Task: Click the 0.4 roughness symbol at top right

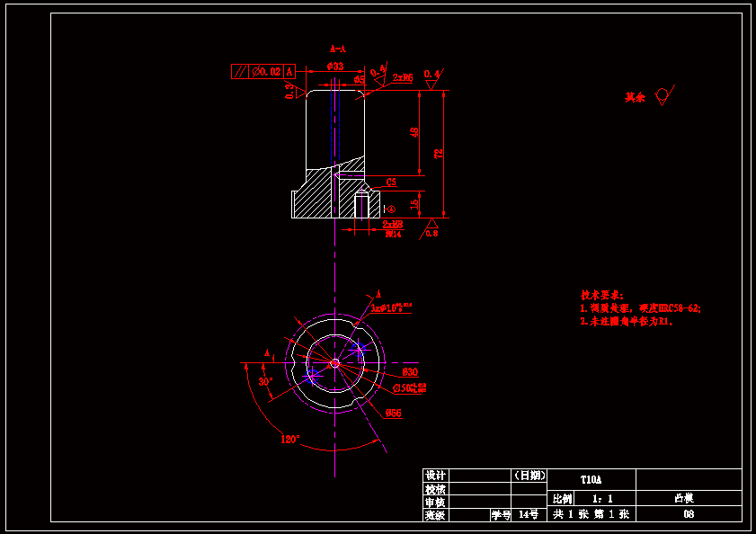Action: [x=432, y=78]
